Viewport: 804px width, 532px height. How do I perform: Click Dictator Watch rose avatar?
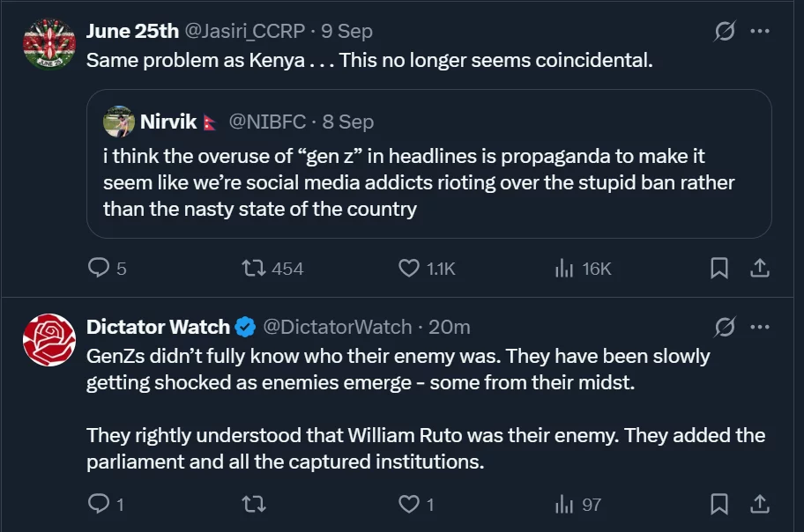point(48,341)
